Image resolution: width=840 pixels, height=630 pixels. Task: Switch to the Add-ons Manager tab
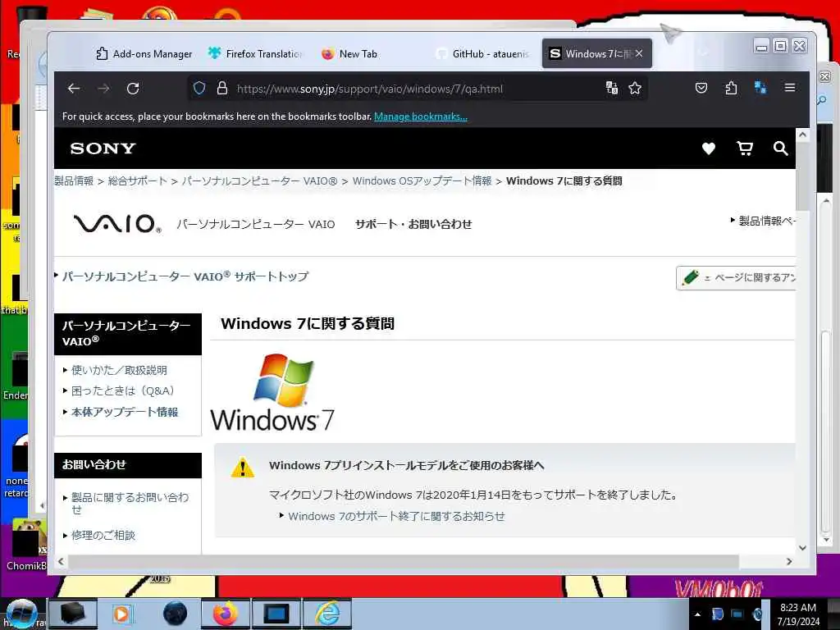(144, 53)
